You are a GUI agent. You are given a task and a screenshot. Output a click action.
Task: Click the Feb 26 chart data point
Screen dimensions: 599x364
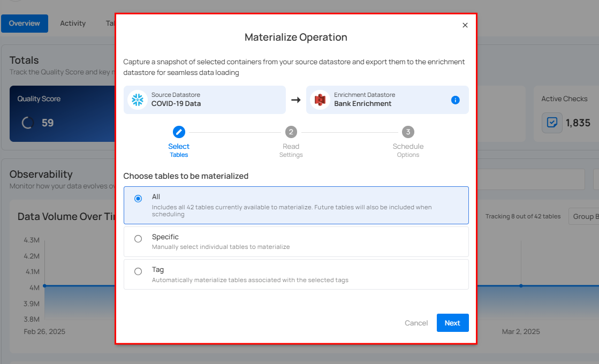(x=44, y=286)
